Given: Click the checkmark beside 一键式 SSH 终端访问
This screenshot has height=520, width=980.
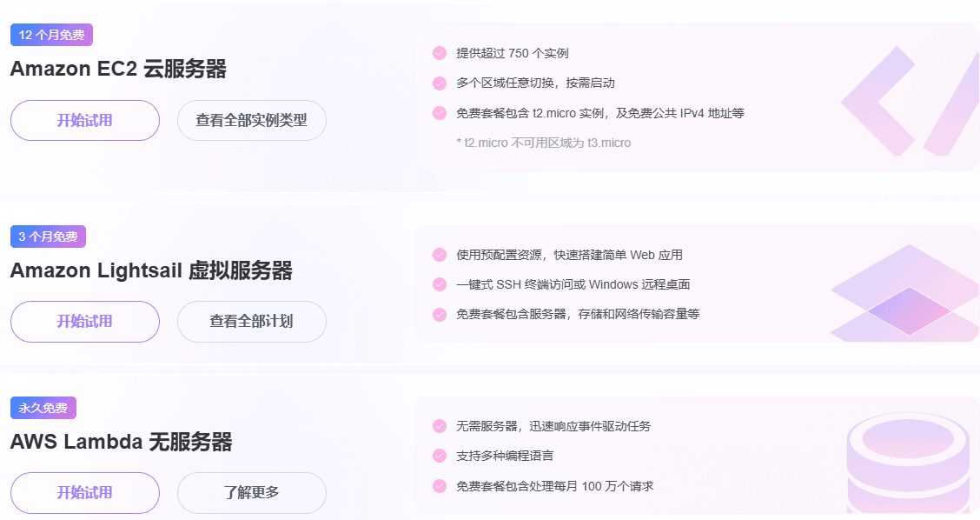Looking at the screenshot, I should (438, 285).
